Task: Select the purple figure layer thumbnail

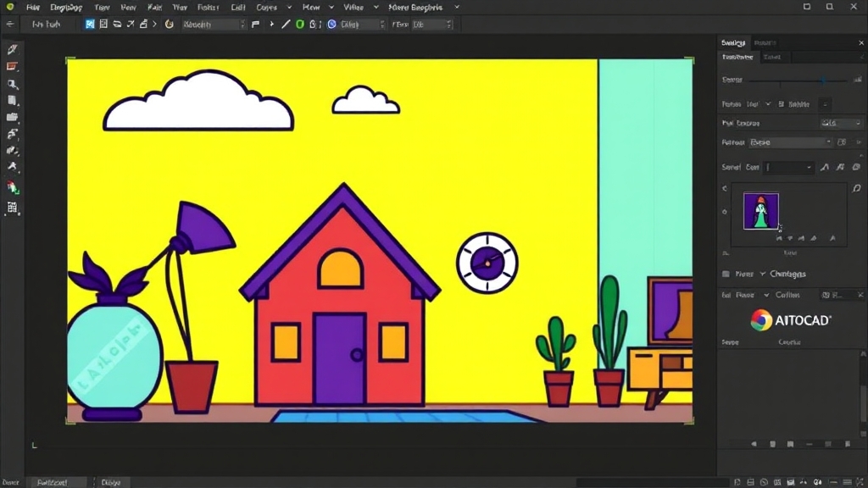Action: (x=760, y=211)
